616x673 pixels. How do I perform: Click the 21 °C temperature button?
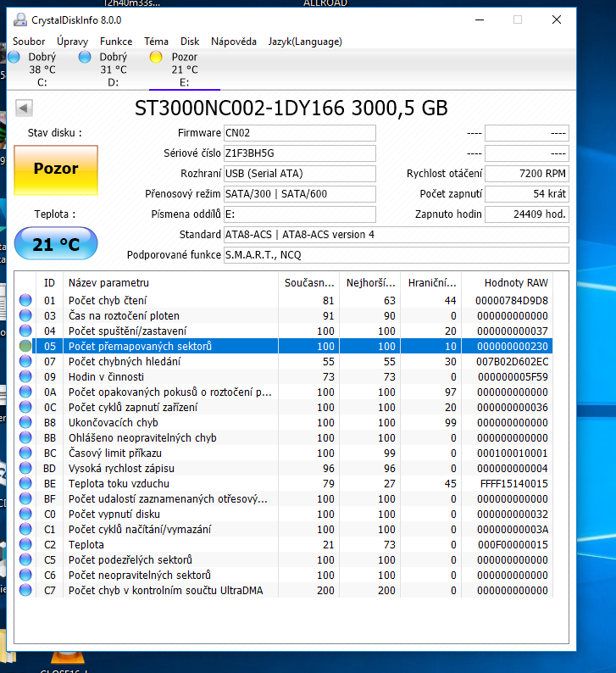56,245
